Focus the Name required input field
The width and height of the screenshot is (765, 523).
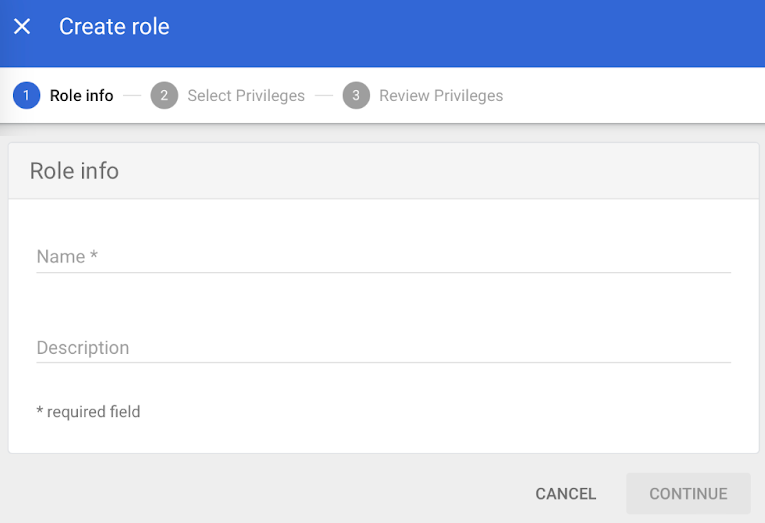[383, 257]
